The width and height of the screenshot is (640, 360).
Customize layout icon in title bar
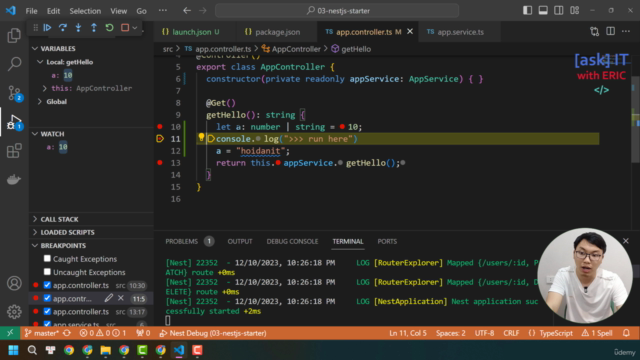coord(574,11)
